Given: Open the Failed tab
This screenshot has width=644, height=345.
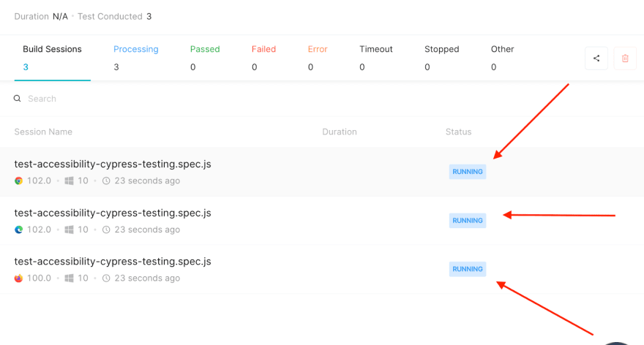Looking at the screenshot, I should (263, 58).
